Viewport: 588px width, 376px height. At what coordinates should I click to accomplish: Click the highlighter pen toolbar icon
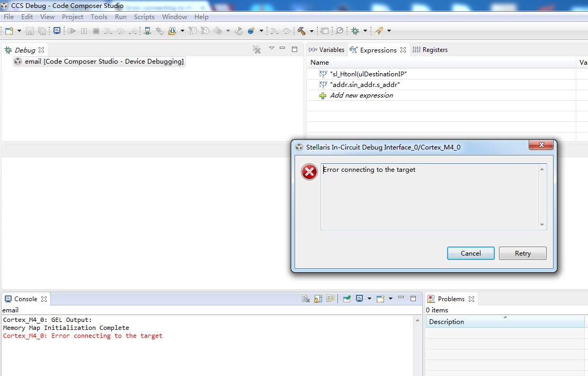click(x=379, y=31)
